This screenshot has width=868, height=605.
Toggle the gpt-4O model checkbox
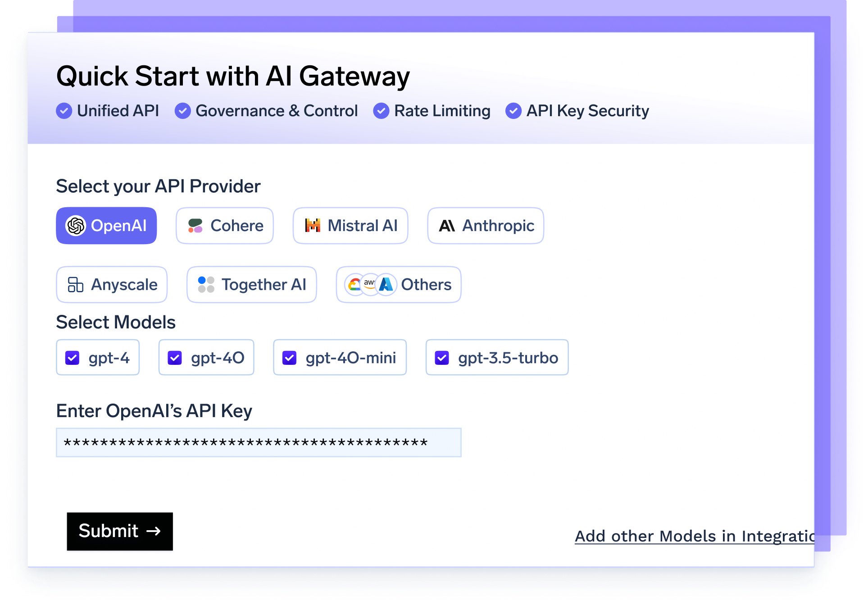(x=175, y=358)
